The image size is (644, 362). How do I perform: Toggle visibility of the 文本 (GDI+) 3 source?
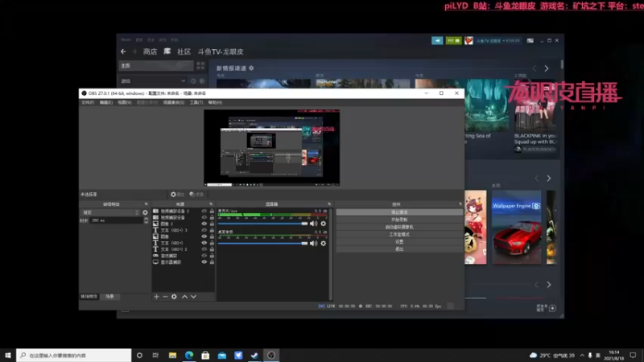pos(204,230)
